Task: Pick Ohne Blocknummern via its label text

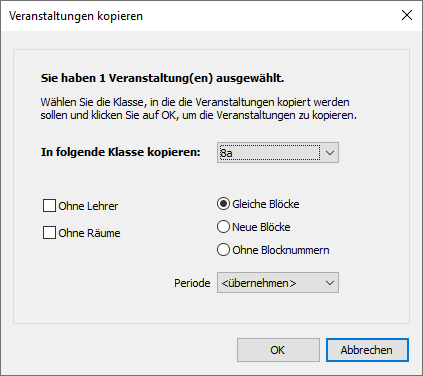Action: (281, 250)
